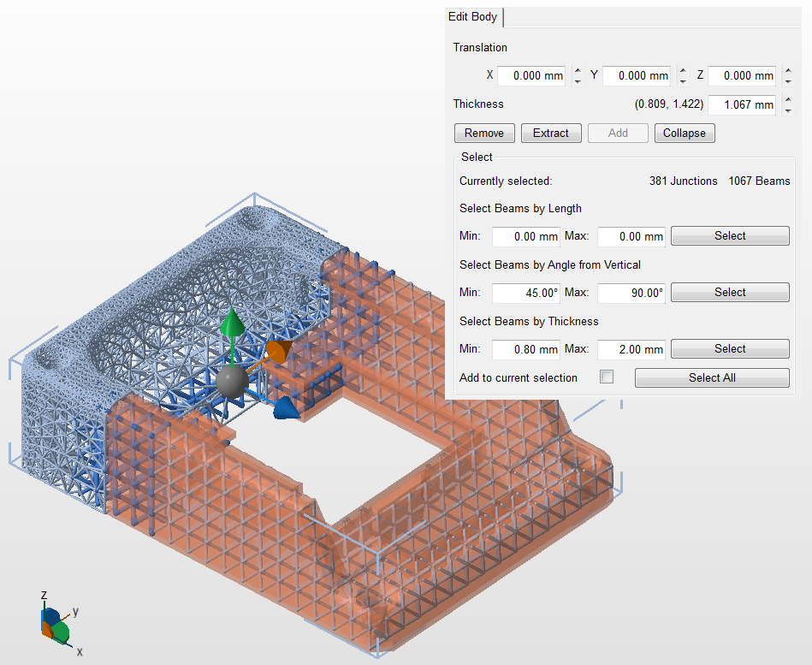The height and width of the screenshot is (665, 812).
Task: Decrease Thickness using its down stepper arrow
Action: pos(788,110)
